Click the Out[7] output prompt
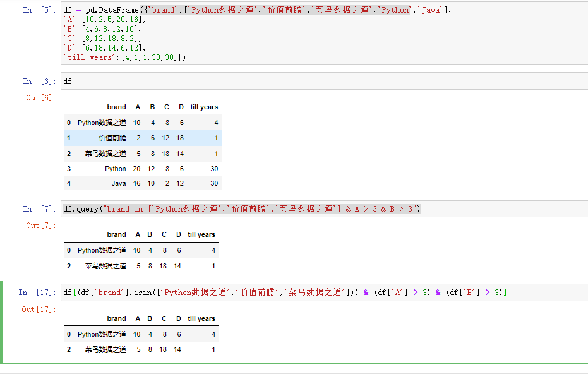The width and height of the screenshot is (588, 374). click(x=41, y=226)
